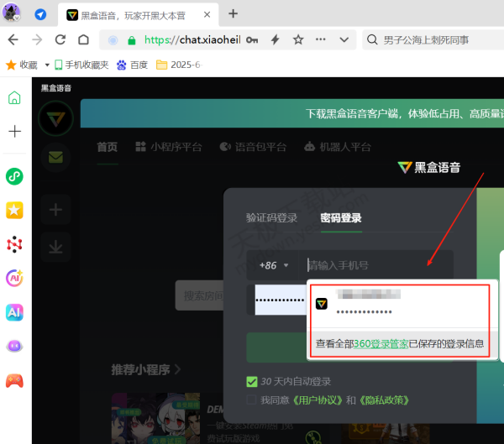This screenshot has height=444, width=504.
Task: Expand the +86 country code dropdown
Action: point(274,265)
